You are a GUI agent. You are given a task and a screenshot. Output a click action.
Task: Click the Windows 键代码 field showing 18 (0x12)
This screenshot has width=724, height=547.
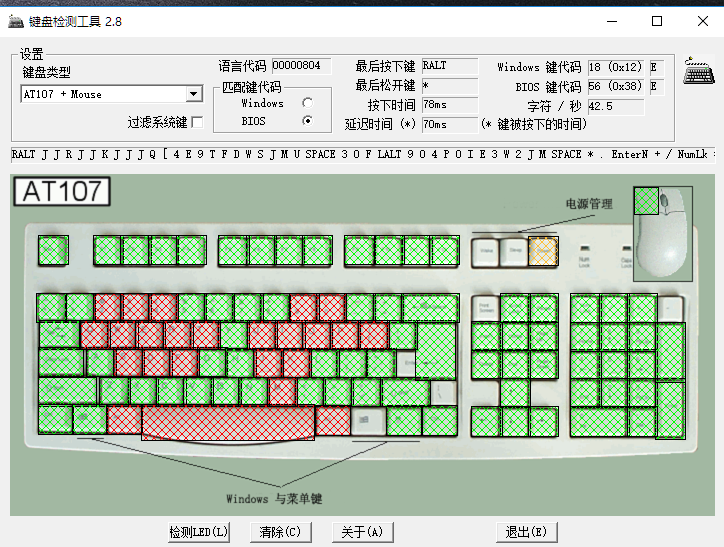tap(616, 67)
